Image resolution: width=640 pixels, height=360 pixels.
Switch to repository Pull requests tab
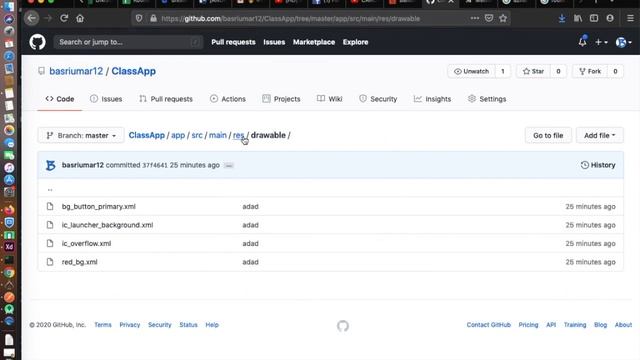[166, 99]
